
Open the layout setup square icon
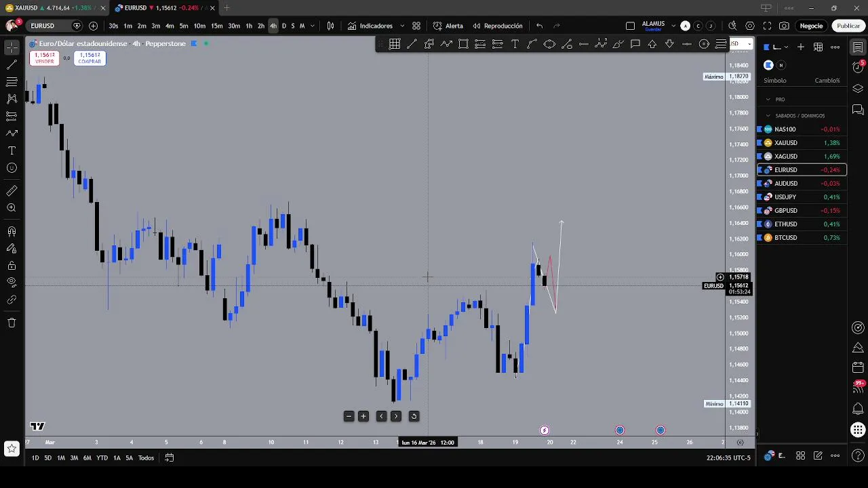pos(630,26)
